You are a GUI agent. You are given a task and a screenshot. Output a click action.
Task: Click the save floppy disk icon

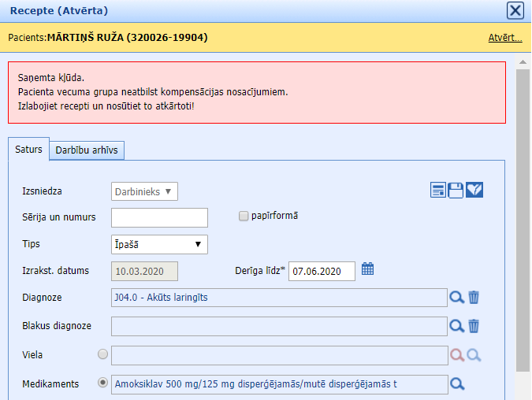pos(456,190)
